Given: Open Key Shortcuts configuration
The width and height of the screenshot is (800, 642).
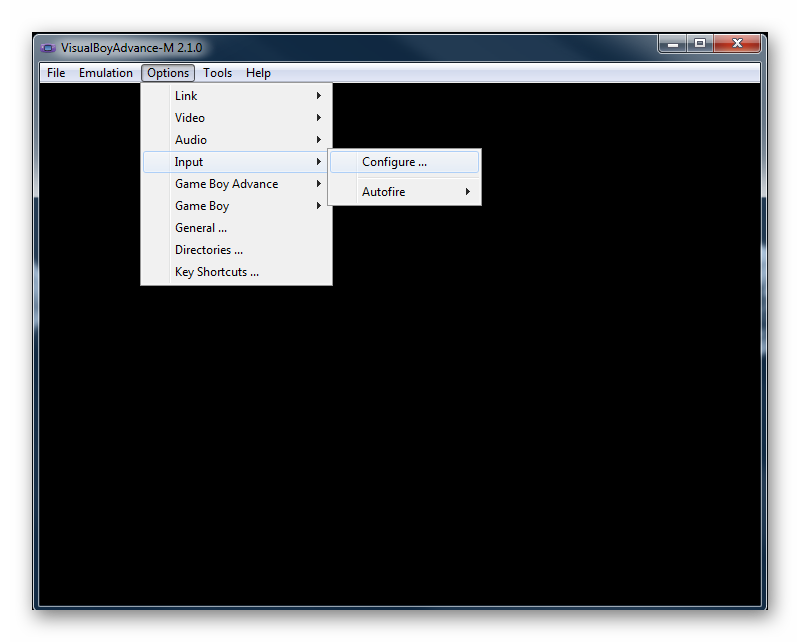Looking at the screenshot, I should pyautogui.click(x=217, y=271).
